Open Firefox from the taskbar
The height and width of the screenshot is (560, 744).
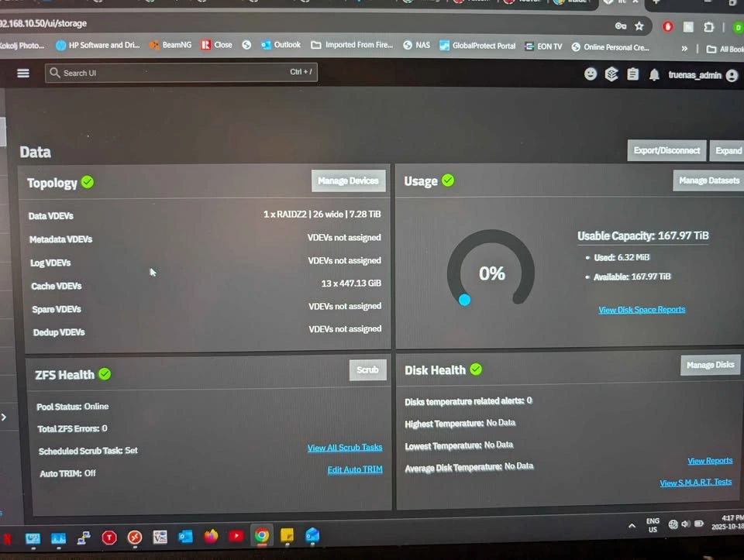tap(211, 536)
